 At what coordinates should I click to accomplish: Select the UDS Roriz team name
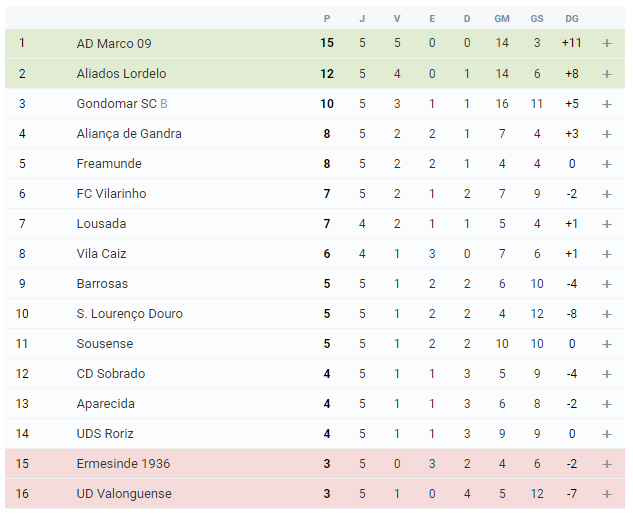(105, 433)
